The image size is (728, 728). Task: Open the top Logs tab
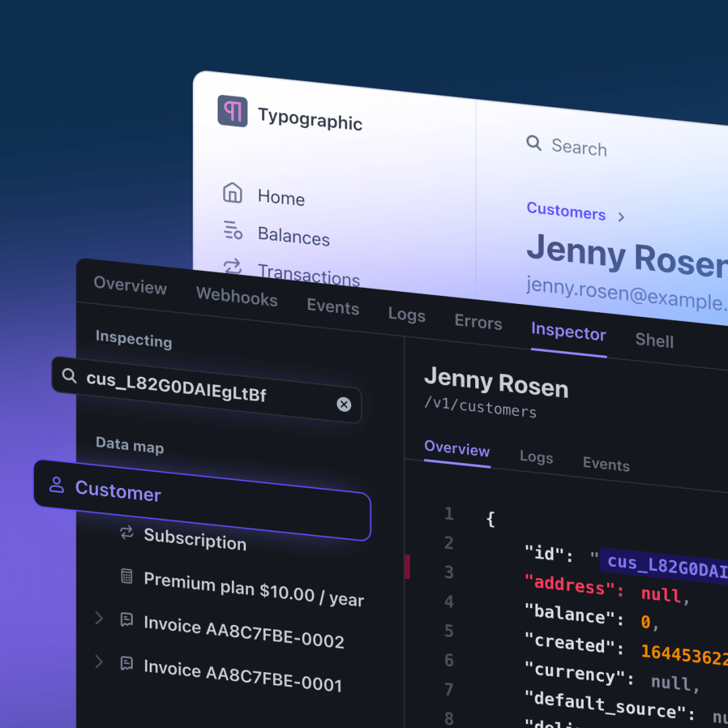click(406, 314)
